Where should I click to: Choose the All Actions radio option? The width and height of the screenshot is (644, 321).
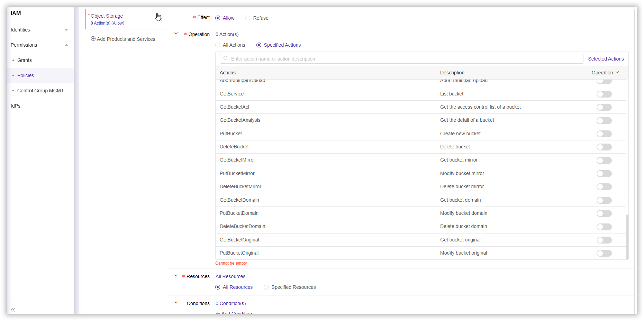218,45
